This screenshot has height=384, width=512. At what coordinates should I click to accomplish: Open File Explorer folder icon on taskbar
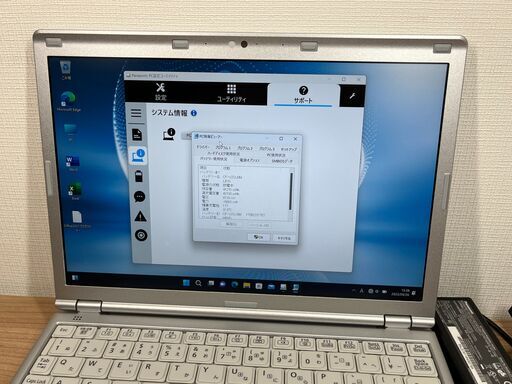click(x=246, y=285)
